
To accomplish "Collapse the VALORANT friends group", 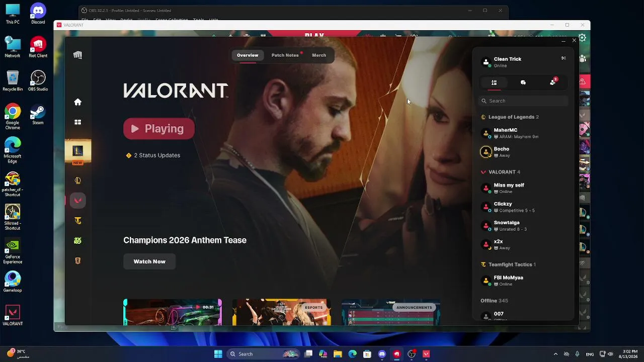I will [501, 172].
